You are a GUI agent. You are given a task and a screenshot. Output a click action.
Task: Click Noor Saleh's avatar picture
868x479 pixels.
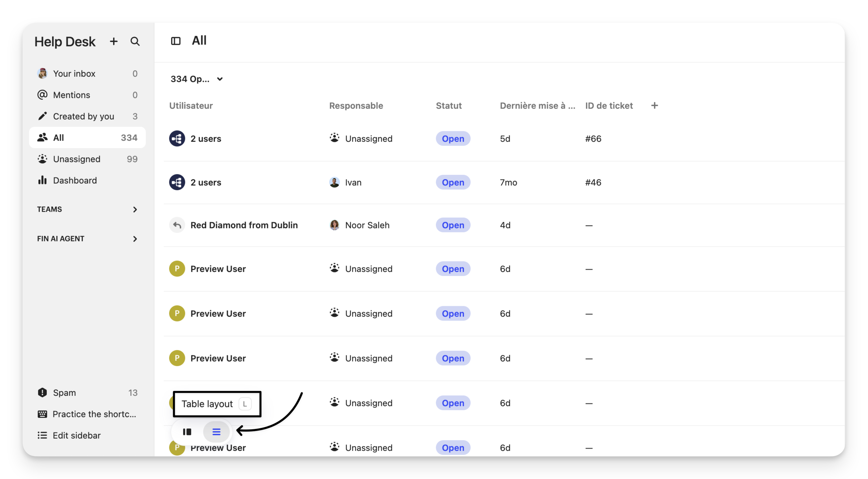point(334,225)
